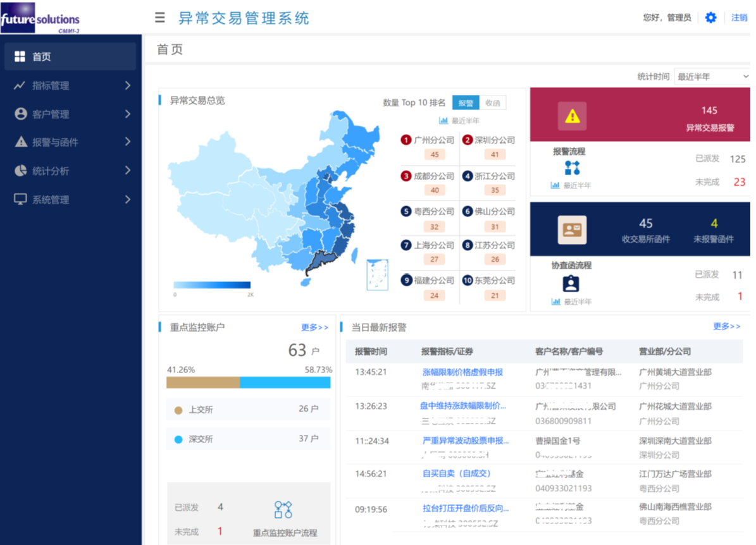Click the bar chart icon under 报警流程

[555, 185]
